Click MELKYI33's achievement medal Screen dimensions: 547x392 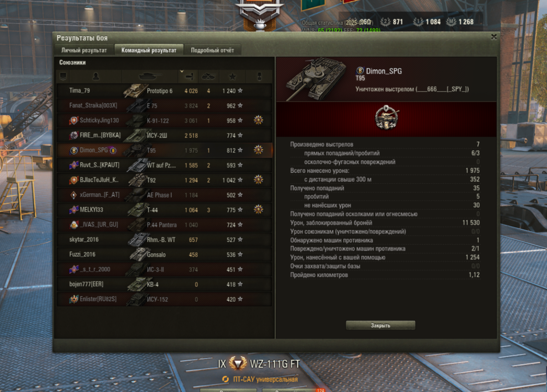(x=258, y=209)
